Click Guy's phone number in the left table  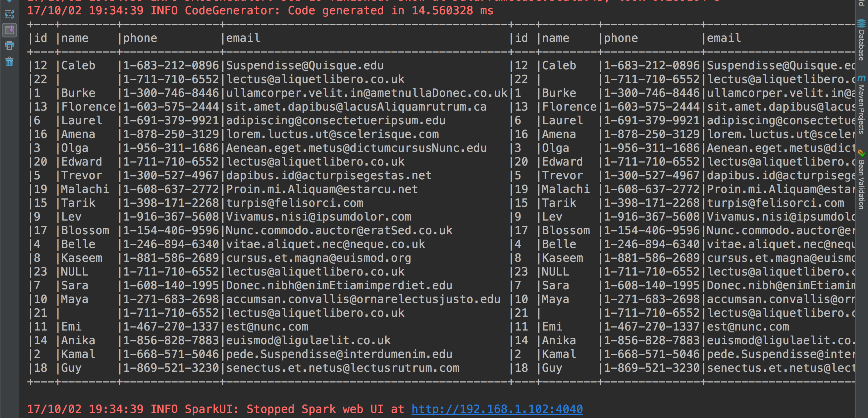tap(171, 368)
